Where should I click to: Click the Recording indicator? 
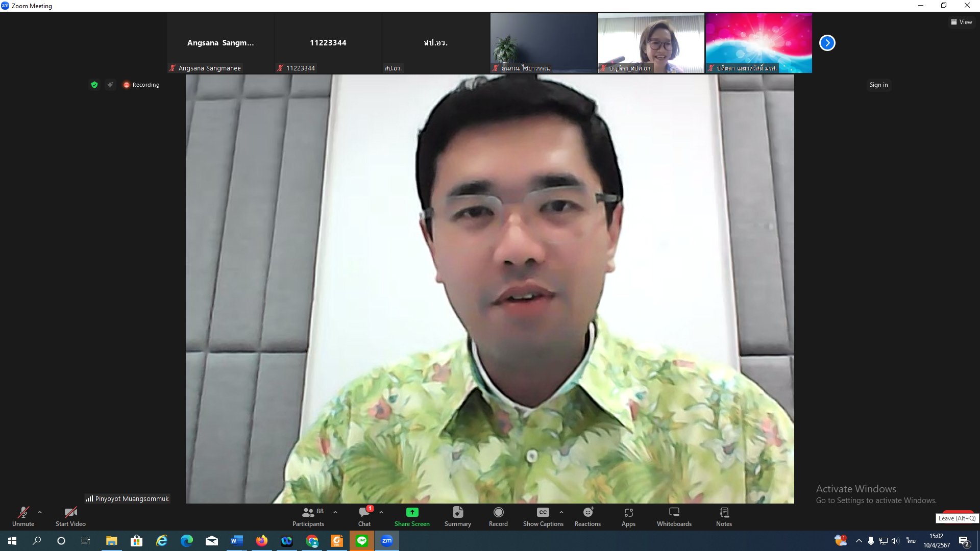point(141,85)
